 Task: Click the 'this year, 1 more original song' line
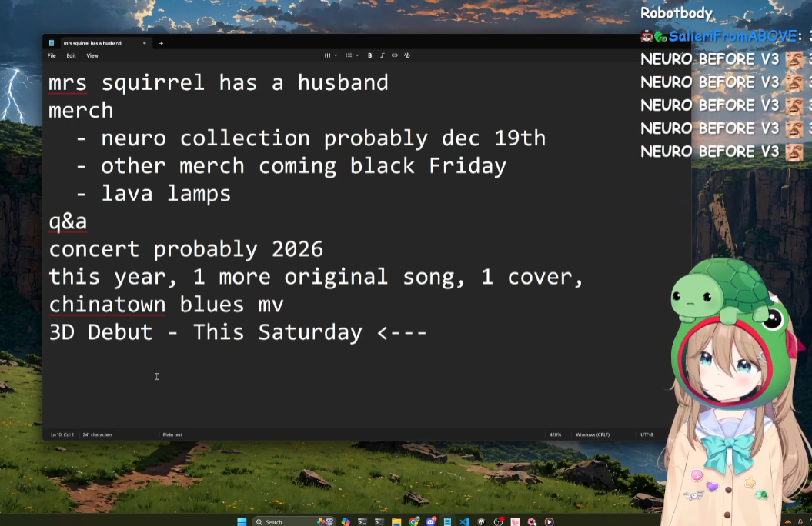tap(316, 277)
